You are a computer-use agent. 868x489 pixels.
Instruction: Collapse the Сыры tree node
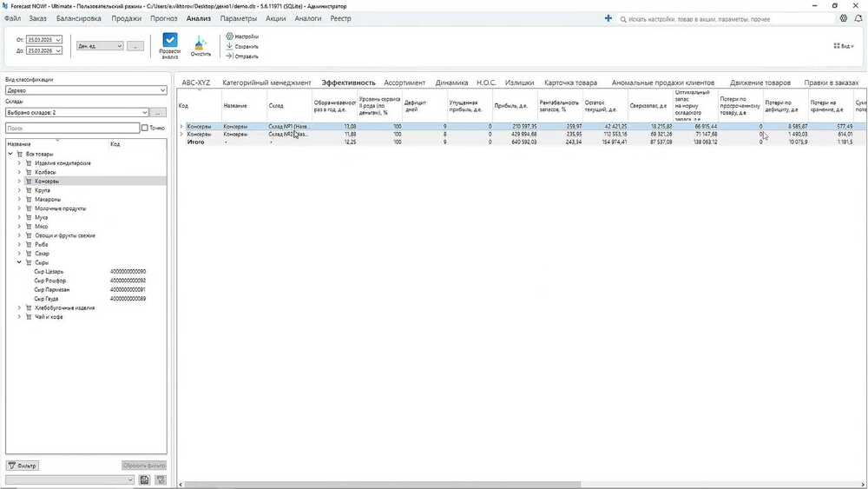coord(19,262)
